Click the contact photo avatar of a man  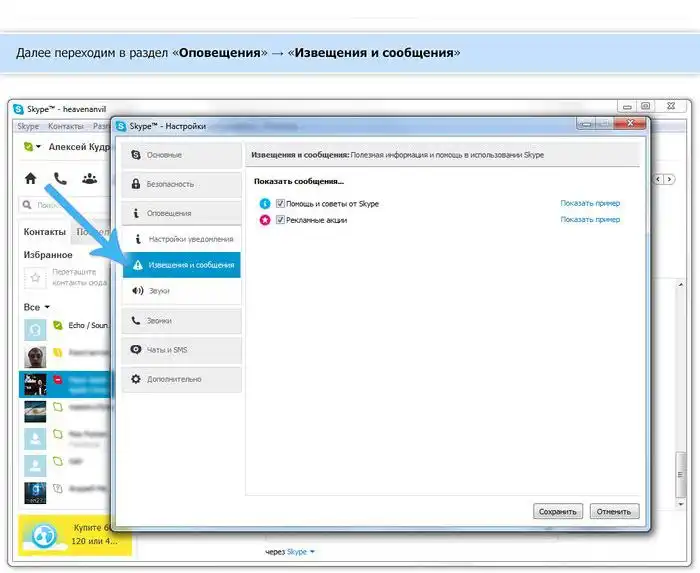34,356
